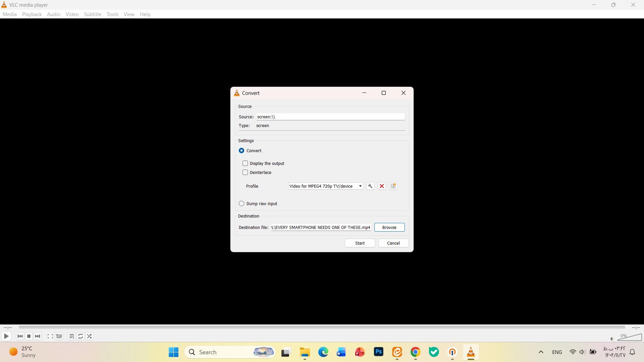Expand the Profile dropdown list
Screen dimensions: 644x362
[326, 186]
